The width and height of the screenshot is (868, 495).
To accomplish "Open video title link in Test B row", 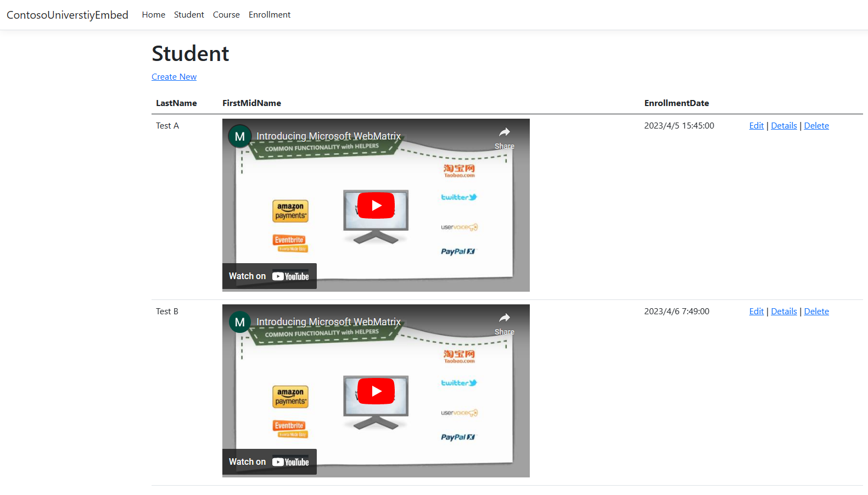I will (328, 322).
